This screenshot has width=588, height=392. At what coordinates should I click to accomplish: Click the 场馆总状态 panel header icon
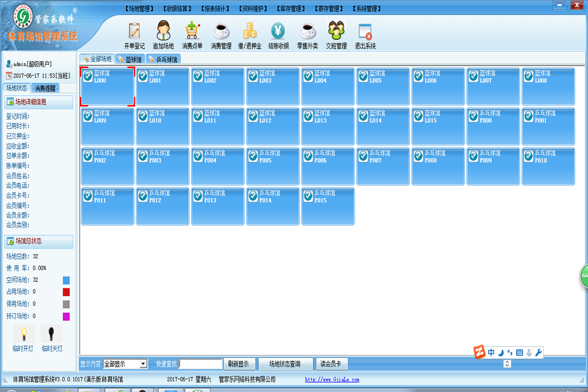click(x=11, y=241)
